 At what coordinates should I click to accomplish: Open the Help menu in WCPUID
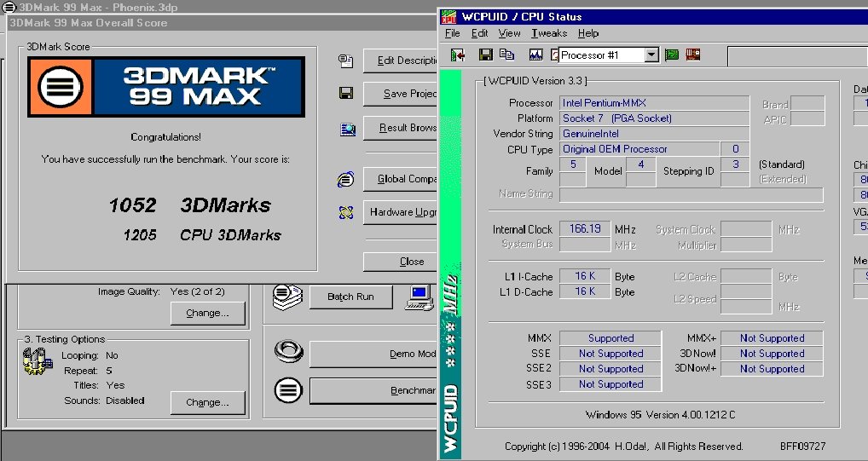(588, 33)
